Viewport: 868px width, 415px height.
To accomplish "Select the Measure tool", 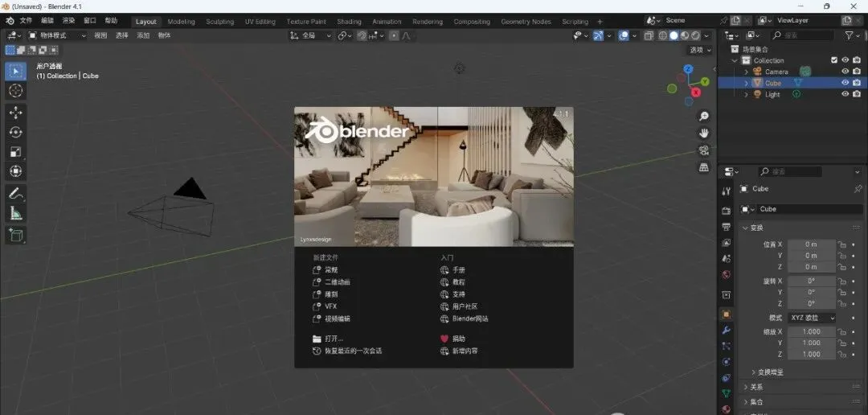I will tap(15, 213).
